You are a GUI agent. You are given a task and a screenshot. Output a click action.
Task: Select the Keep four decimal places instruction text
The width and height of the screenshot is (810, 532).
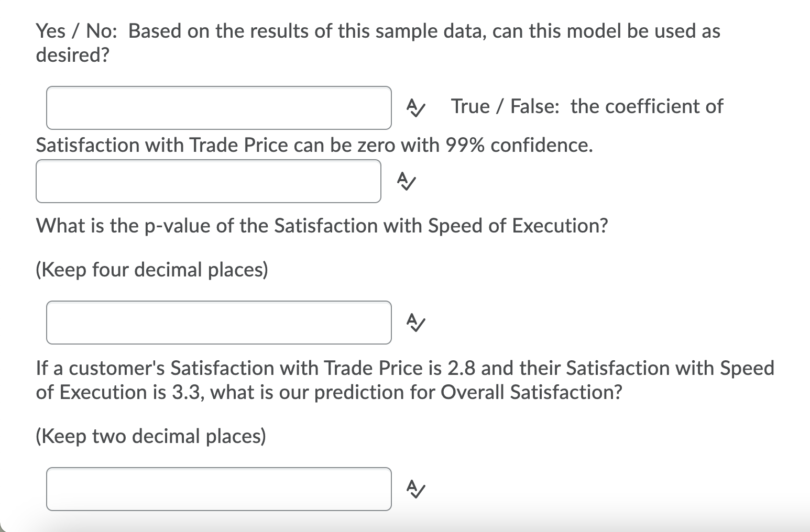point(152,270)
